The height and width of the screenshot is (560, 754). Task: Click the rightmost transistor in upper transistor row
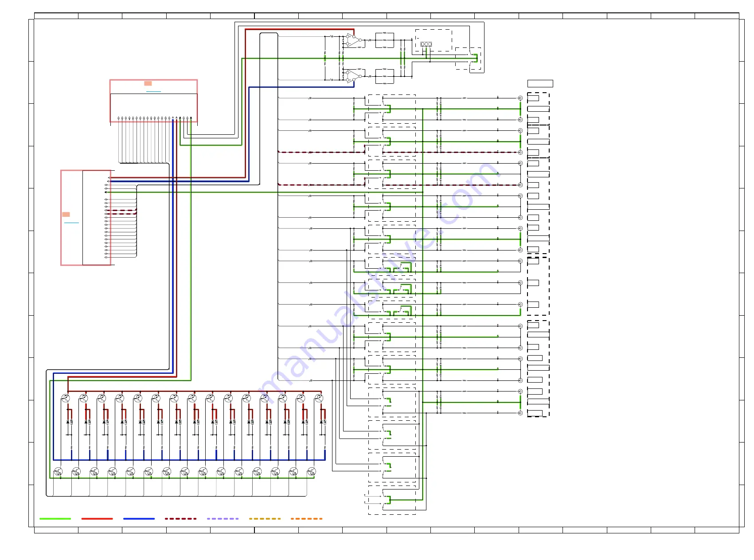[x=319, y=398]
